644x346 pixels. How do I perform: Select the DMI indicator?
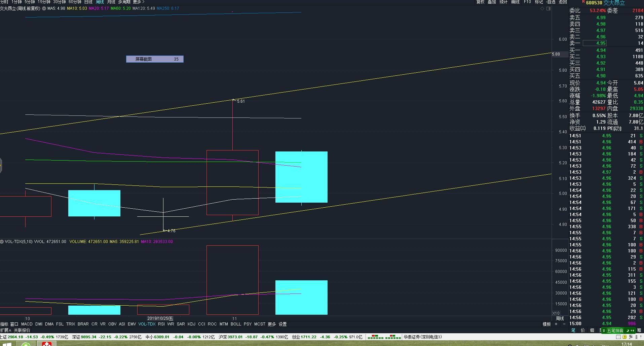39,324
